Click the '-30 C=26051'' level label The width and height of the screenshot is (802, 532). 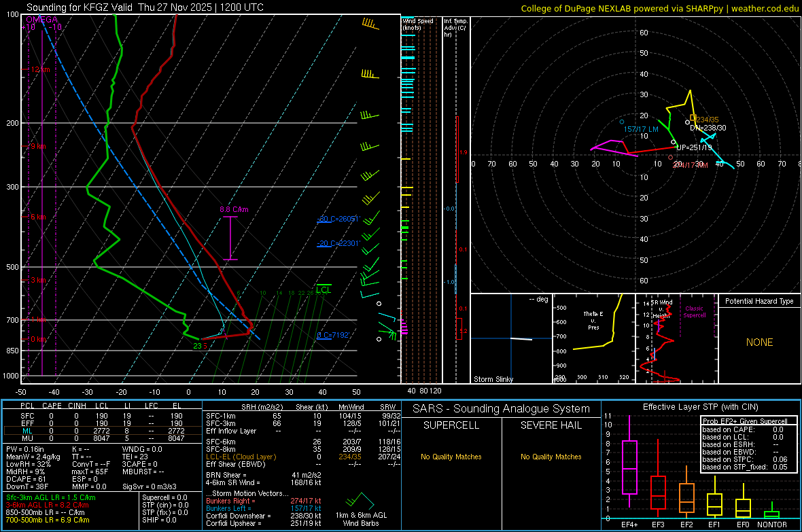[x=338, y=219]
